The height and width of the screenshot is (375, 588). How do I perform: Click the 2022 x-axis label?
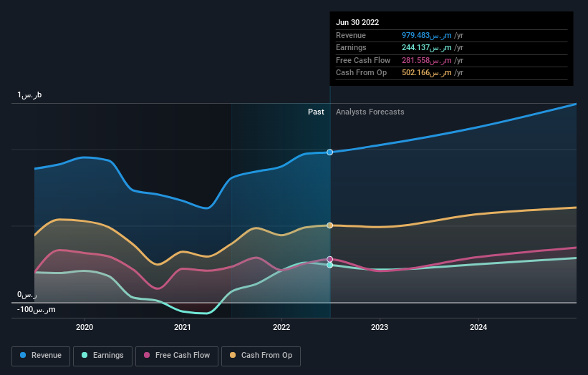pyautogui.click(x=281, y=327)
